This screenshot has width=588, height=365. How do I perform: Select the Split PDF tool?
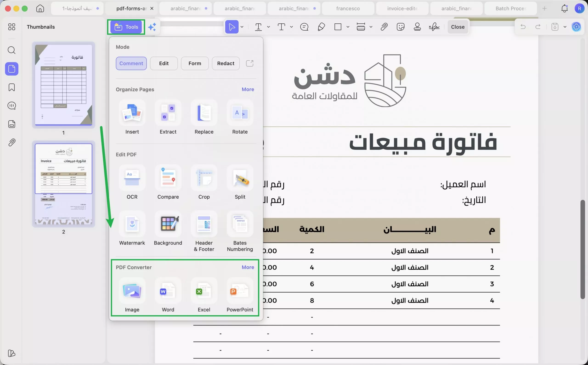[x=240, y=182]
